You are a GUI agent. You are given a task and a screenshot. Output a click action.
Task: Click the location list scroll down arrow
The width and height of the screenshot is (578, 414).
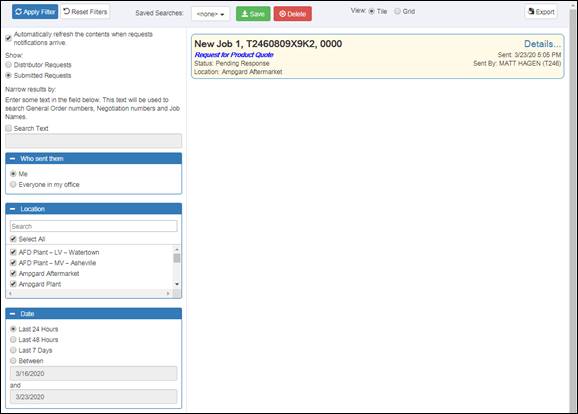click(x=177, y=284)
